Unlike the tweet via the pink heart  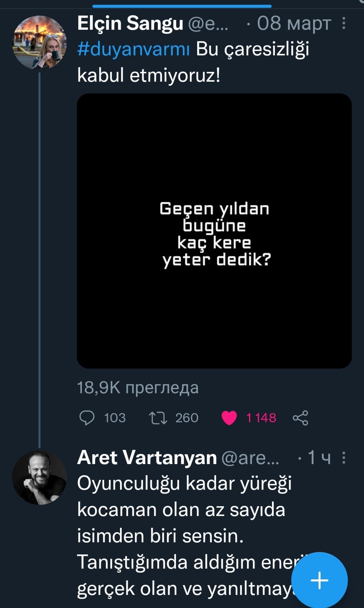pyautogui.click(x=229, y=418)
